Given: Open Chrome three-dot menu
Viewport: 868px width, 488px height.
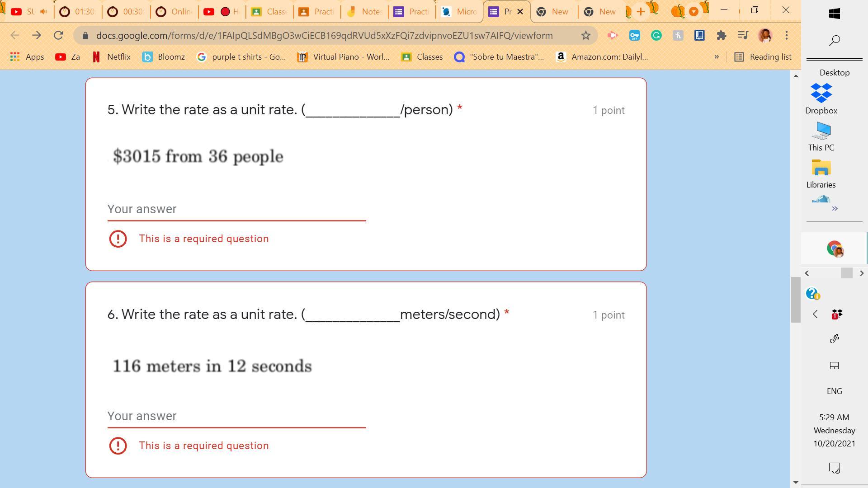Looking at the screenshot, I should tap(787, 35).
